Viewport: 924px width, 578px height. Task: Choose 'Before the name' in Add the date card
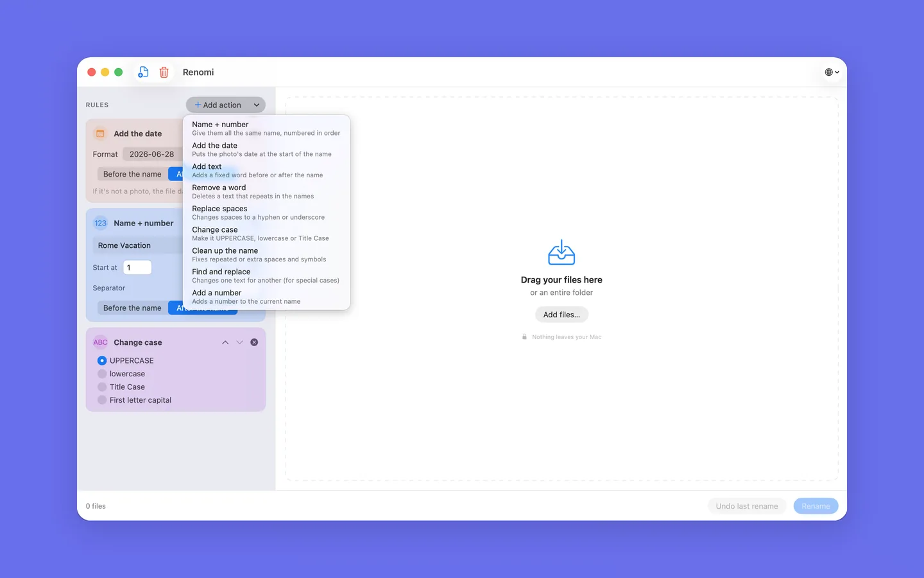click(x=132, y=174)
